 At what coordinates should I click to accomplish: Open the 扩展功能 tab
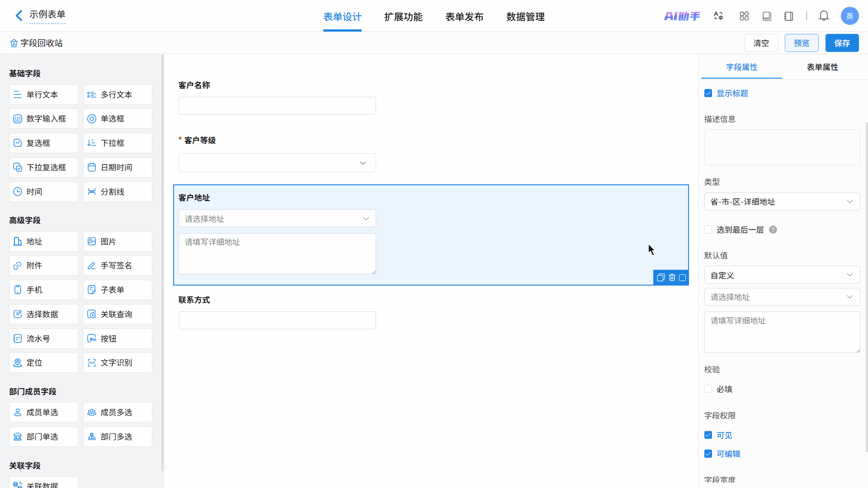[x=403, y=17]
